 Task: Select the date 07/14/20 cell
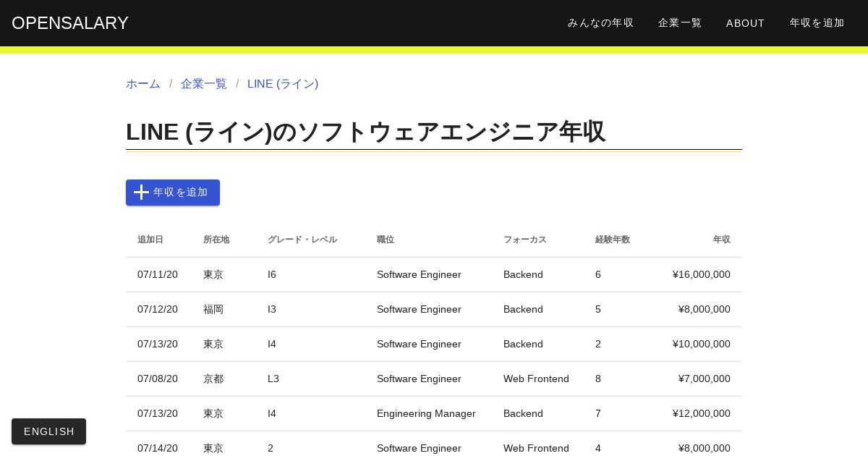click(158, 449)
